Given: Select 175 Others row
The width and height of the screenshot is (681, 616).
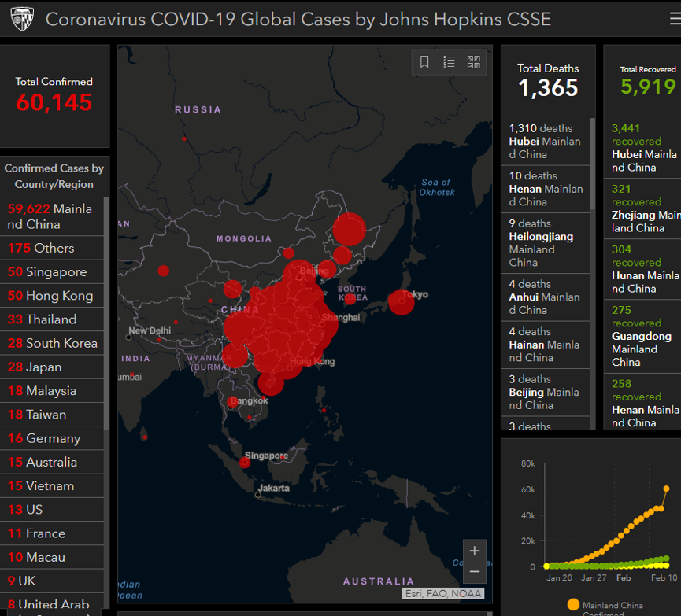Looking at the screenshot, I should pos(52,248).
